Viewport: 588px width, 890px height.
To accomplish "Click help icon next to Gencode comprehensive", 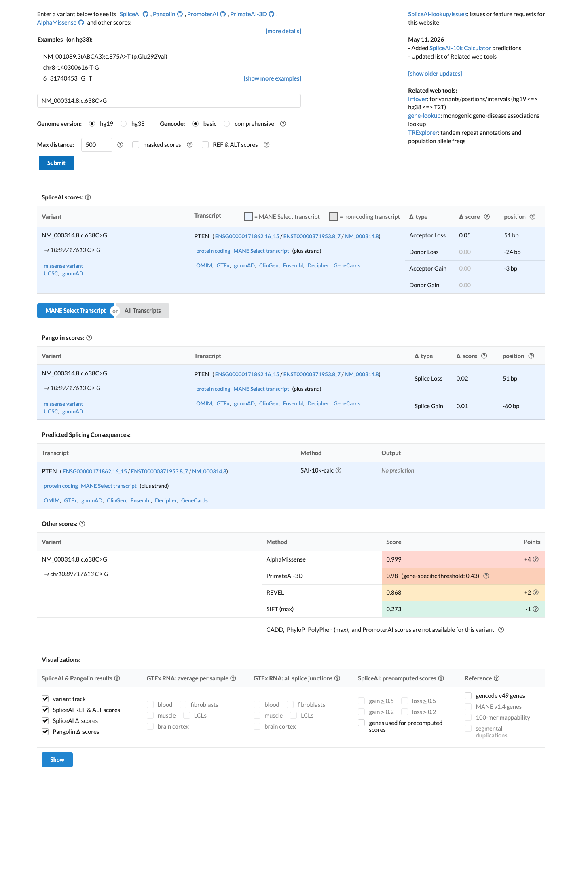I will coord(283,124).
